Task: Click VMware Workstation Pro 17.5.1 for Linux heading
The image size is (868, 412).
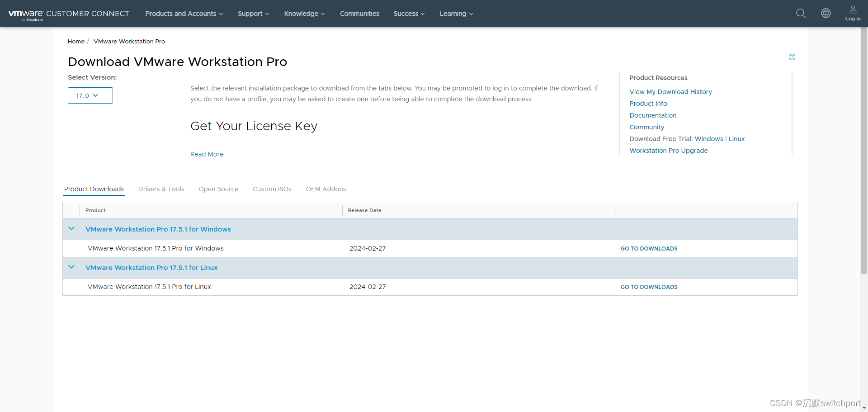Action: pos(151,268)
